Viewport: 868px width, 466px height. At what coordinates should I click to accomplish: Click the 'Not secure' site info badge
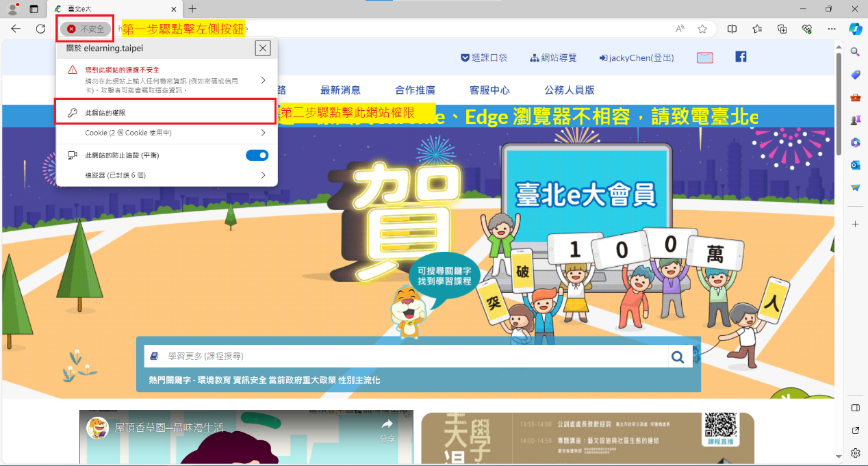pos(86,29)
